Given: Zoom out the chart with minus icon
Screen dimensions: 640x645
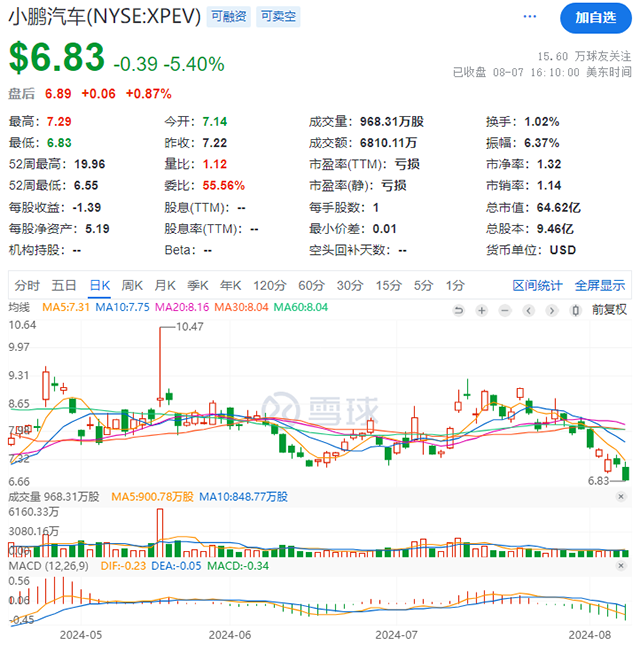Looking at the screenshot, I should 505,310.
